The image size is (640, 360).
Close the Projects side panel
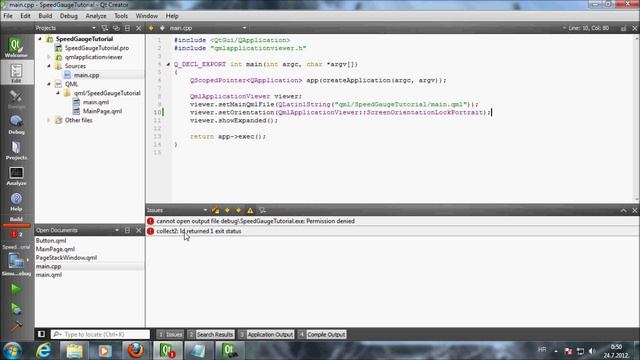[x=138, y=28]
